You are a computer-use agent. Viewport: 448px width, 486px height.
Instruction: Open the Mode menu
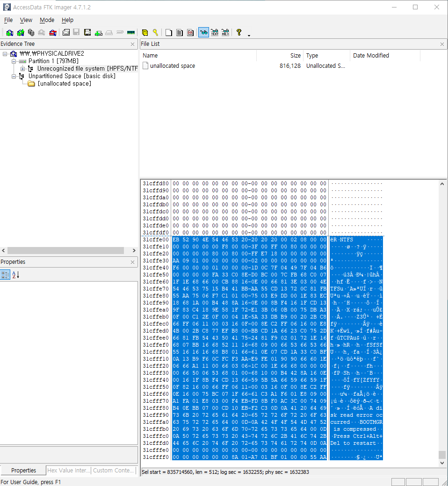[x=47, y=20]
